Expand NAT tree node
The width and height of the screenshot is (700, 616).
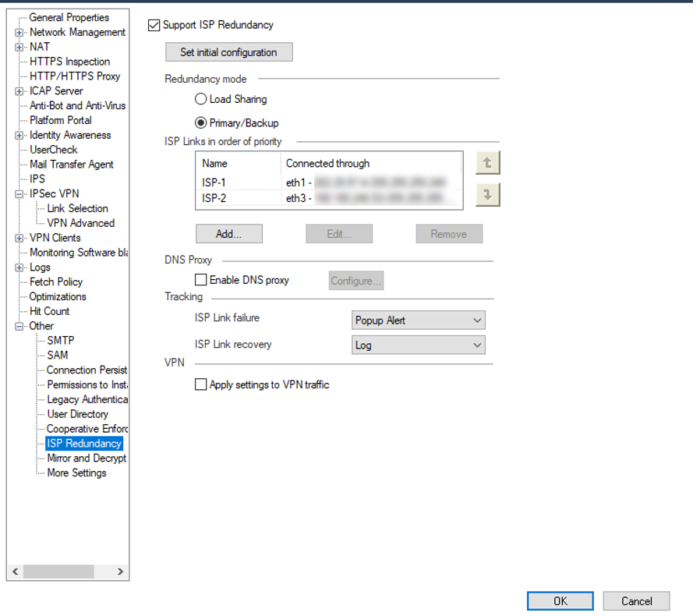click(x=19, y=47)
